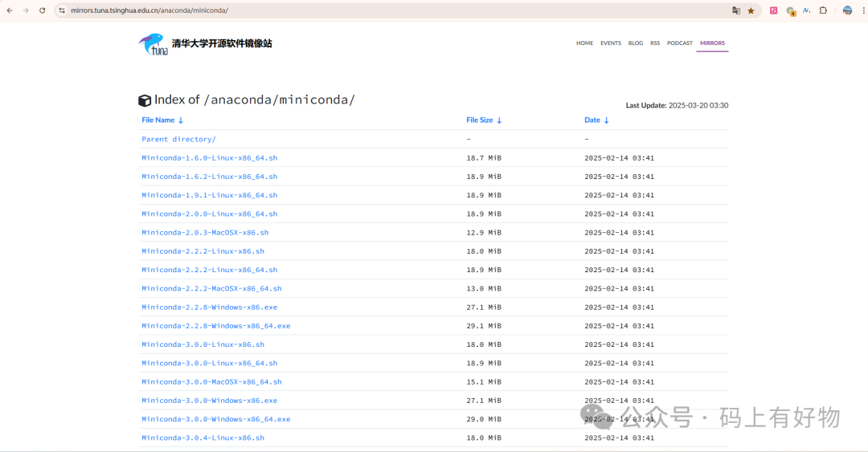Click the File Name column header text
The image size is (868, 452).
tap(158, 120)
